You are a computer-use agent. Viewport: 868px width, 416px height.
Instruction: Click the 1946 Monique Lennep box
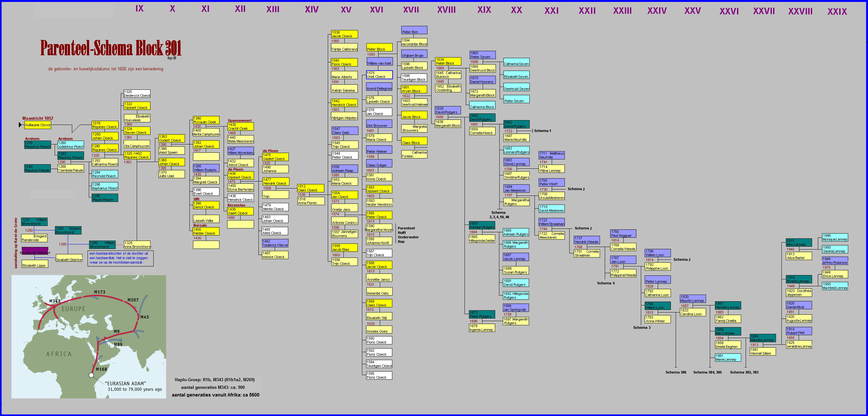click(x=835, y=238)
